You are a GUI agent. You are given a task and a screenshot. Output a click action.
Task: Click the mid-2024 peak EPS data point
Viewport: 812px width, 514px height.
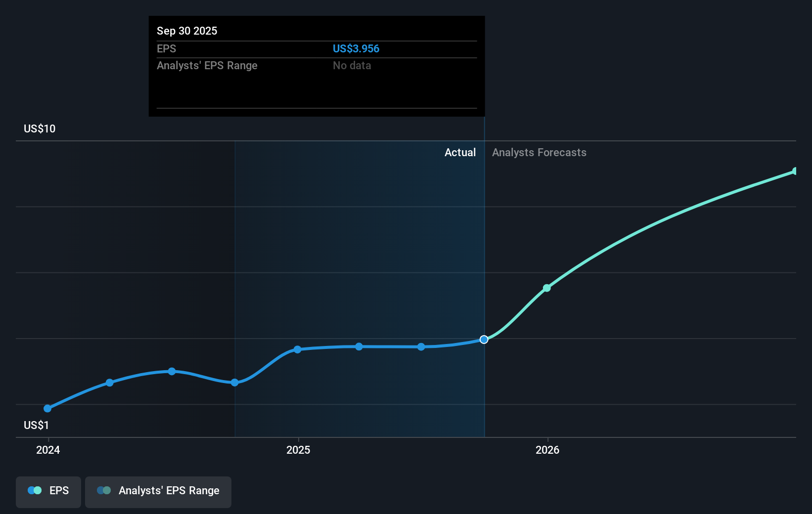point(172,371)
